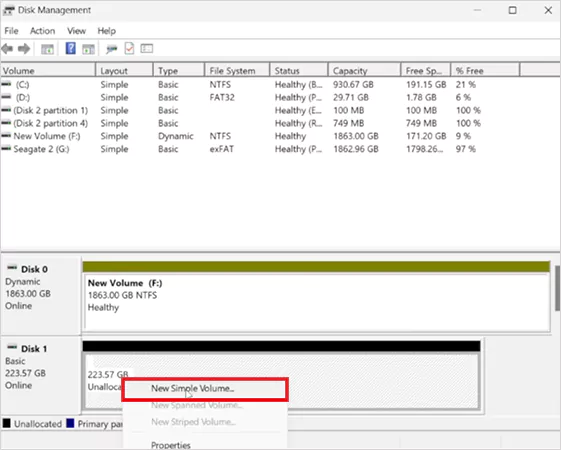This screenshot has height=450, width=561.
Task: Click the exFAT file system cell
Action: pyautogui.click(x=221, y=149)
